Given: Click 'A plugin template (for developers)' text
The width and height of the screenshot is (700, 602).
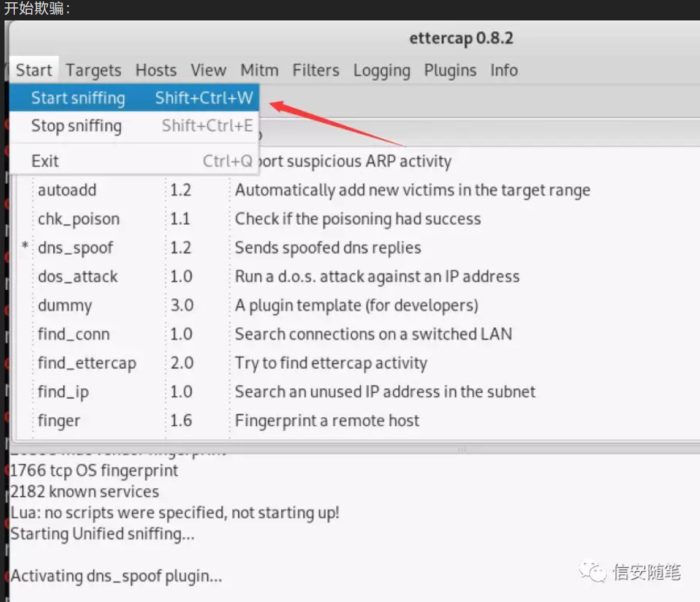Looking at the screenshot, I should tap(356, 305).
